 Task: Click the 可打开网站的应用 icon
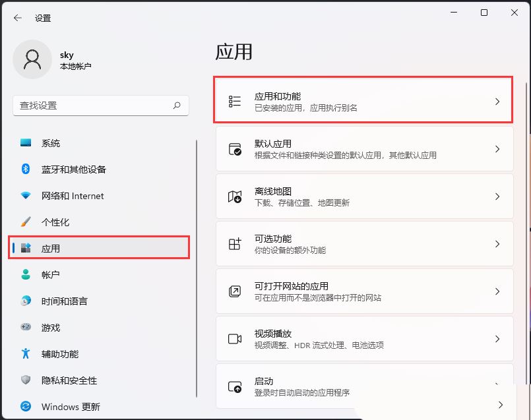coord(235,291)
